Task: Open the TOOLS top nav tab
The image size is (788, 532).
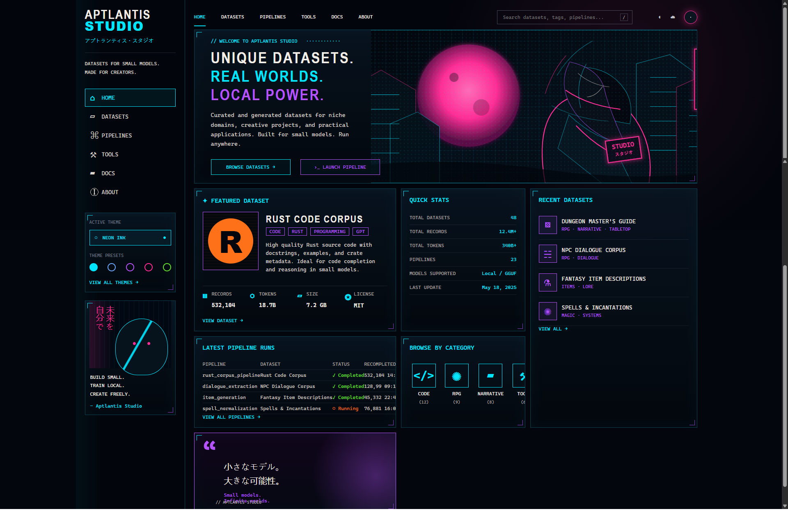Action: [309, 17]
